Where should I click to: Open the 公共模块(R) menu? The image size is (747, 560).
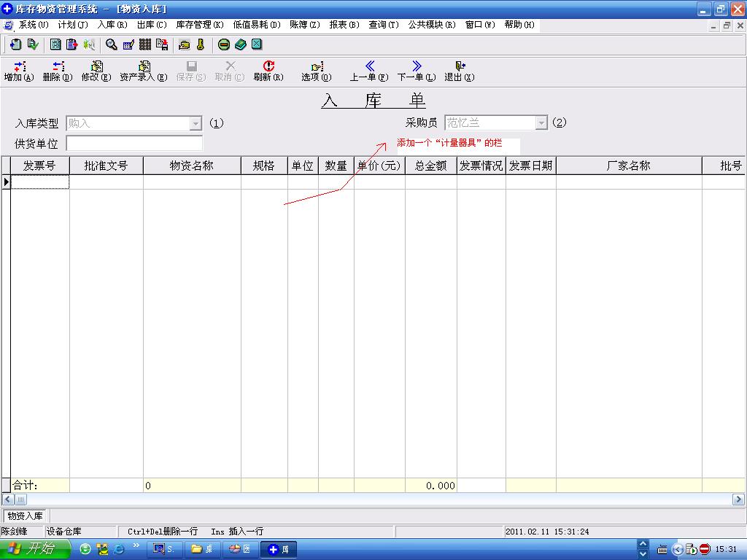click(432, 25)
